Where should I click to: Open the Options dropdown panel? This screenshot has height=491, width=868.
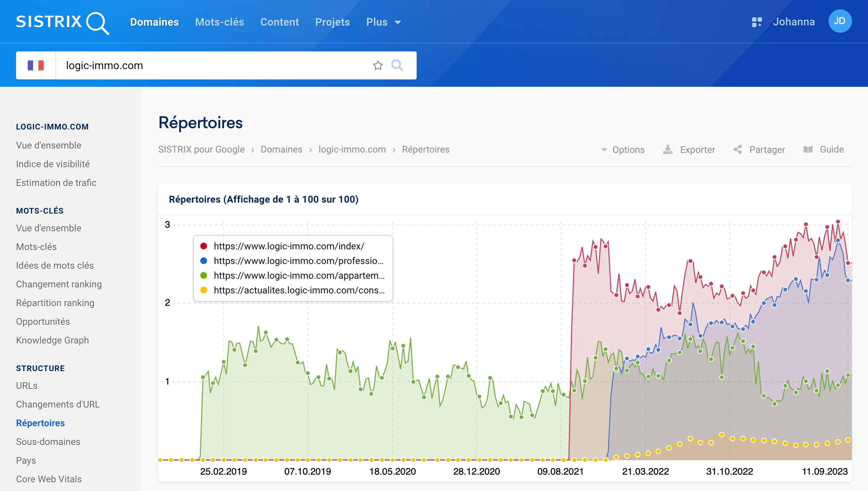[x=622, y=149]
